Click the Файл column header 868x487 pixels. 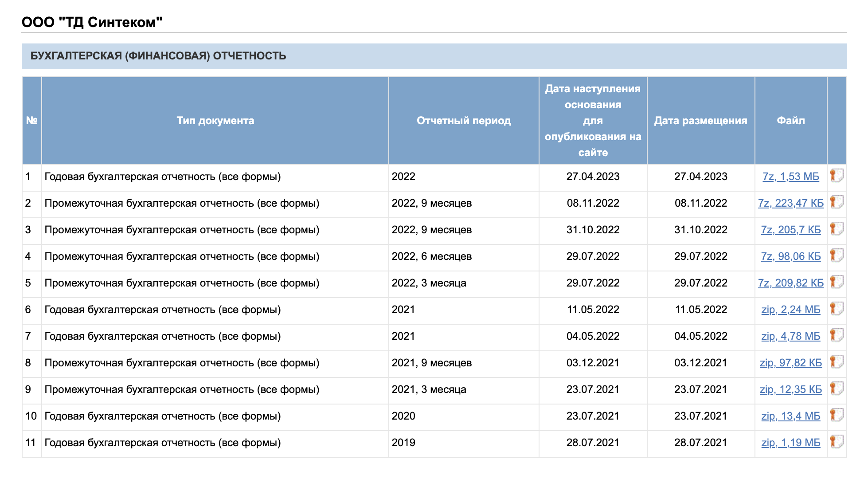pos(791,121)
